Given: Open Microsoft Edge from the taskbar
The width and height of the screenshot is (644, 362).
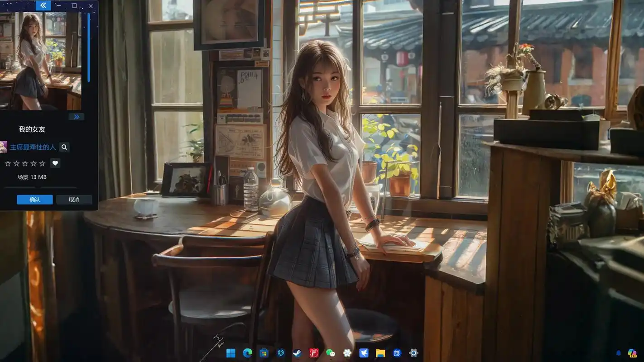Looking at the screenshot, I should coord(248,352).
